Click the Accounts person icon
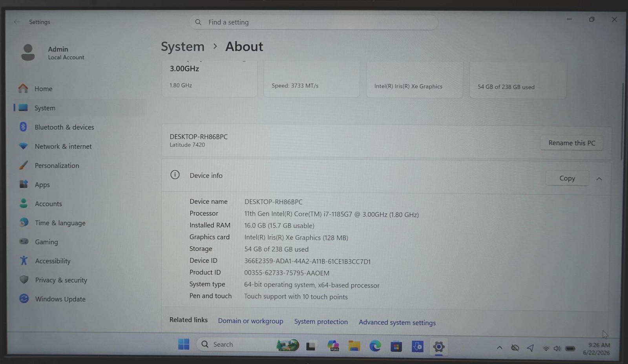This screenshot has height=364, width=628. (x=24, y=203)
